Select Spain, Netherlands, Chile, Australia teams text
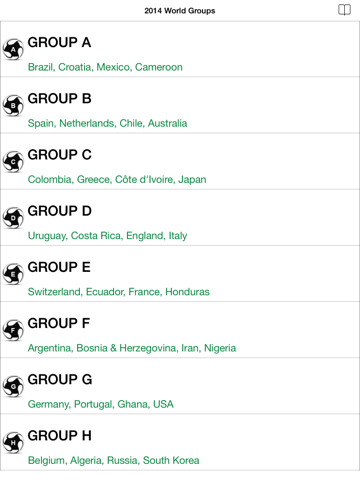Viewport: 360px width, 480px height. point(107,123)
